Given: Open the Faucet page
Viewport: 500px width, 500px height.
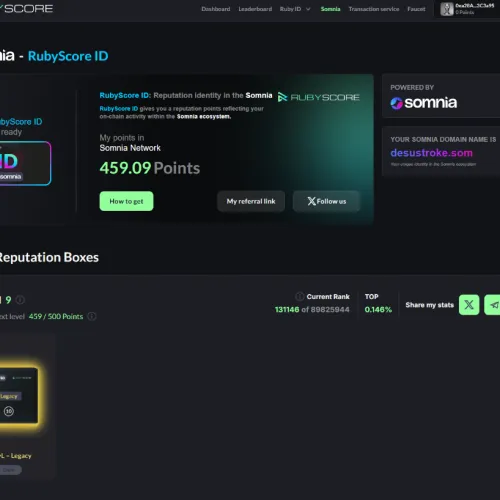Looking at the screenshot, I should [416, 9].
